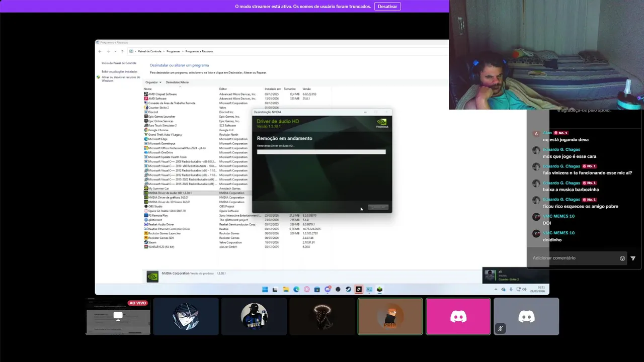Click the Epic Games Launcher icon
Viewport: 644px width, 362px height.
[x=146, y=117]
